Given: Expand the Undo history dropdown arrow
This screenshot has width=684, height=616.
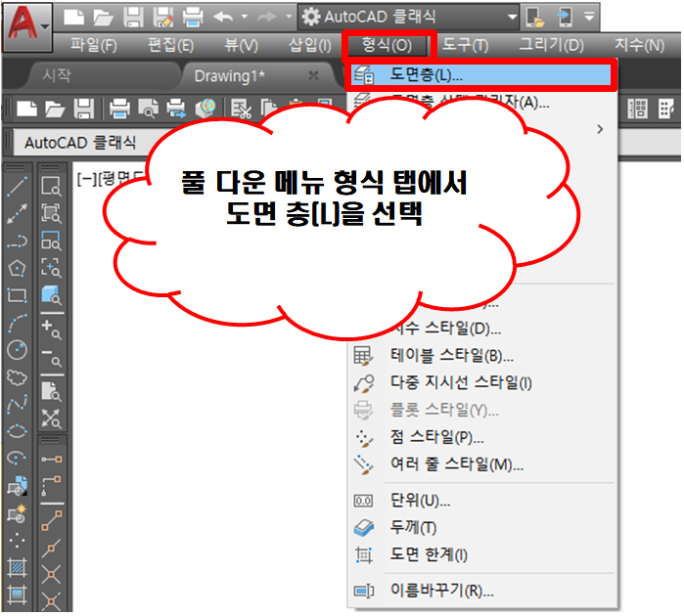Looking at the screenshot, I should click(x=245, y=17).
